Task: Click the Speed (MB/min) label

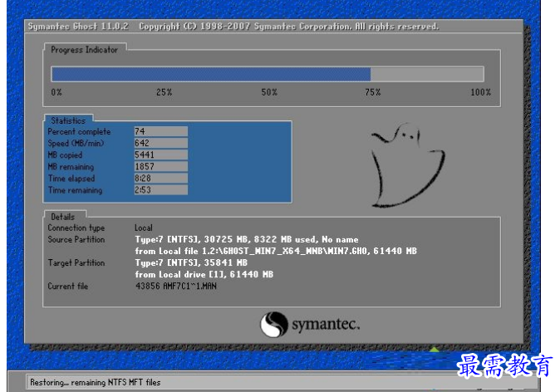Action: 76,143
